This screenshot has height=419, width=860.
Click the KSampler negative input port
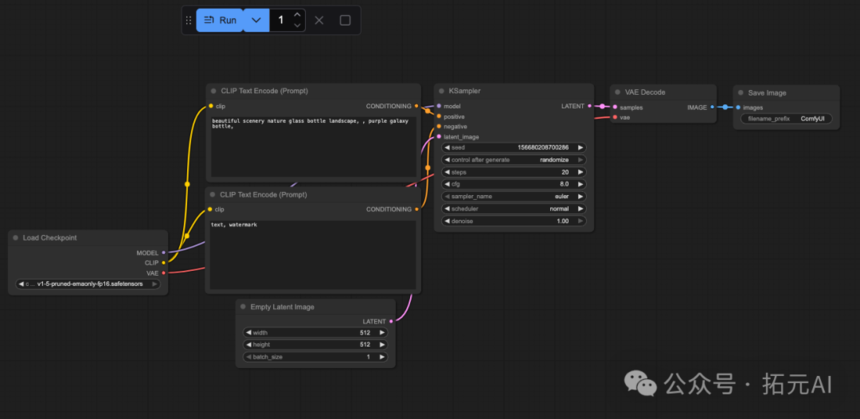point(439,126)
